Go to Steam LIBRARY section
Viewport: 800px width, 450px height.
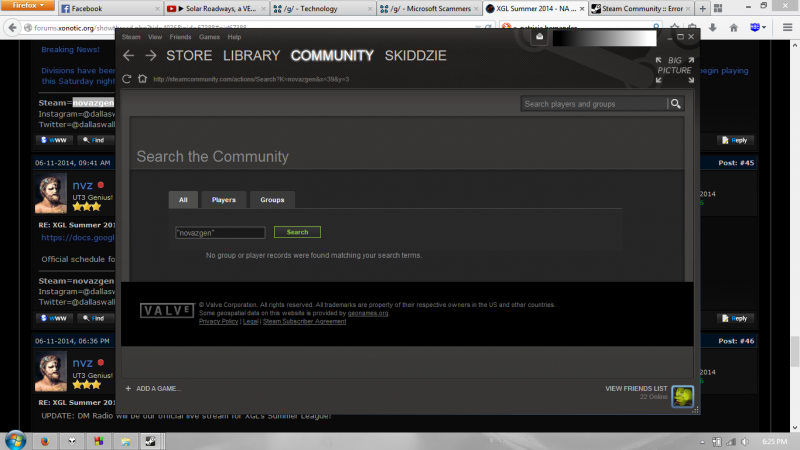252,55
